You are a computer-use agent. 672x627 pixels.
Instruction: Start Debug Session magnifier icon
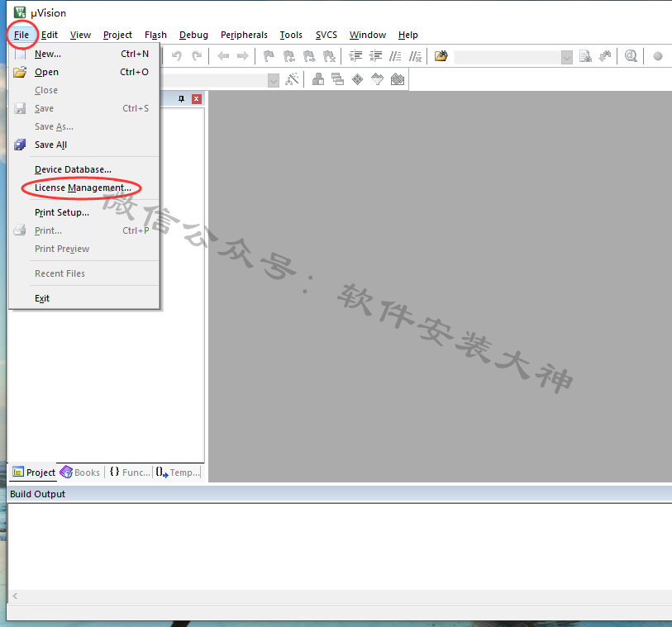coord(631,56)
